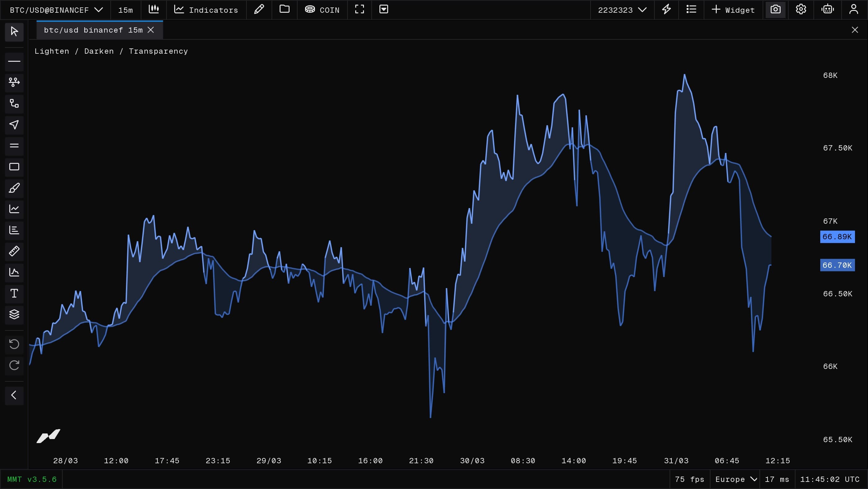
Task: Select the cursor pointer tool
Action: (x=14, y=32)
